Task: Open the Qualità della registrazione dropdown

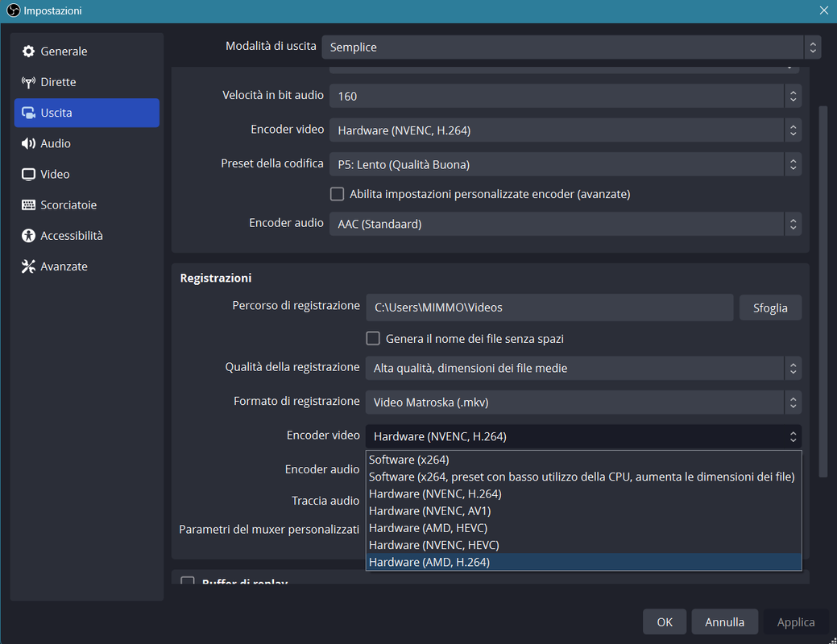Action: pyautogui.click(x=583, y=368)
